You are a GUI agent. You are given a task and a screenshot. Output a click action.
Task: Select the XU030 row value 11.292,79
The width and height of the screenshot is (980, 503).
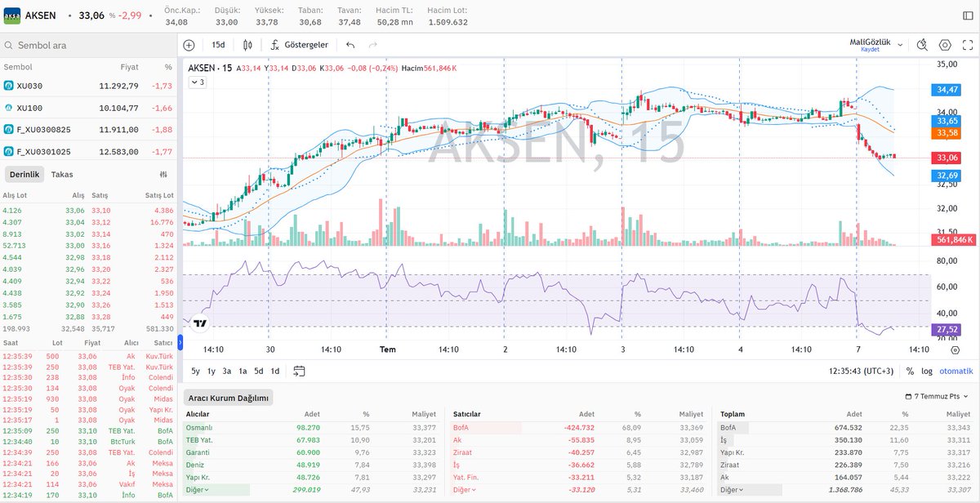tap(119, 85)
